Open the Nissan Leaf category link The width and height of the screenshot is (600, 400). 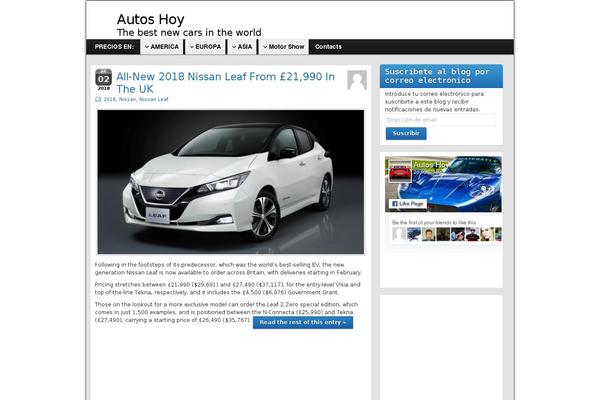[x=154, y=99]
